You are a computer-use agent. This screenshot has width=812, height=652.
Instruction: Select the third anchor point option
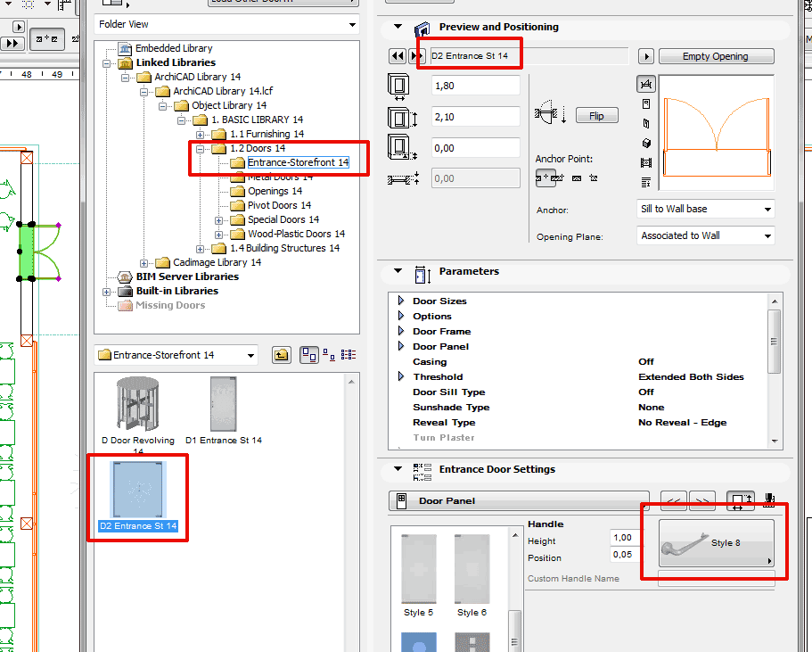point(577,177)
